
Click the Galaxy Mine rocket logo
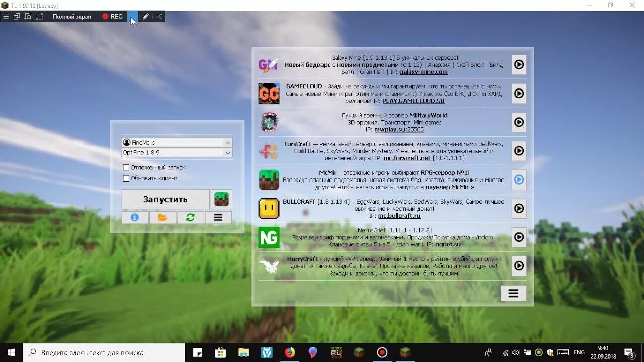tap(269, 65)
